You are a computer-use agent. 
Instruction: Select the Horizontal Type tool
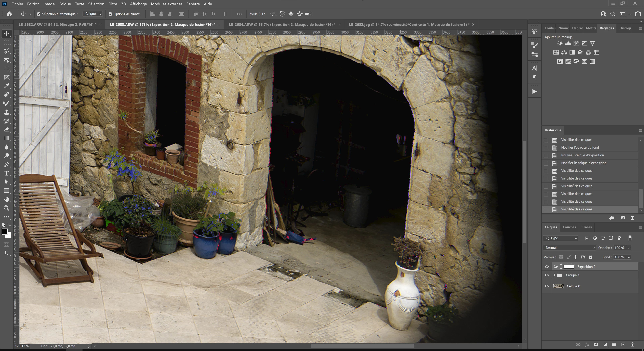(7, 173)
